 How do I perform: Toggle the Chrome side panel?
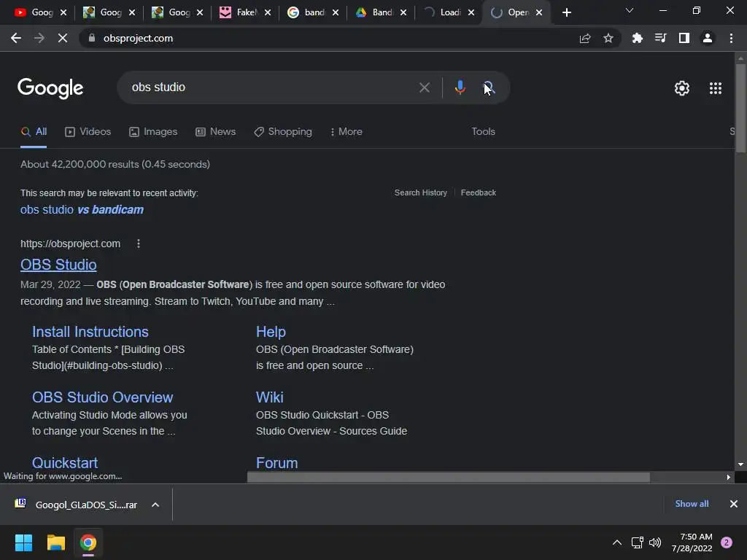[x=684, y=38]
